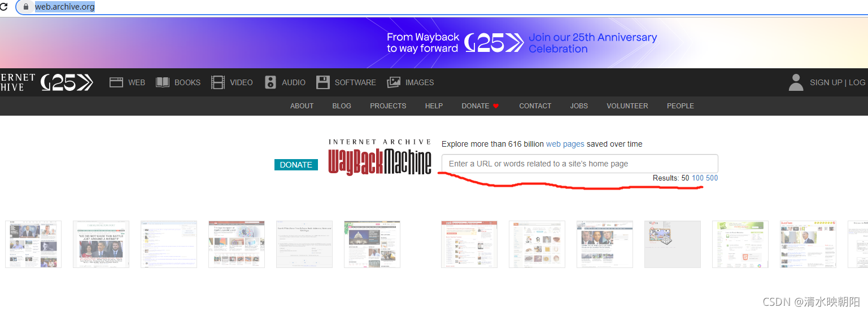The image size is (868, 312).
Task: Open the first news site thumbnail on left
Action: pos(33,244)
